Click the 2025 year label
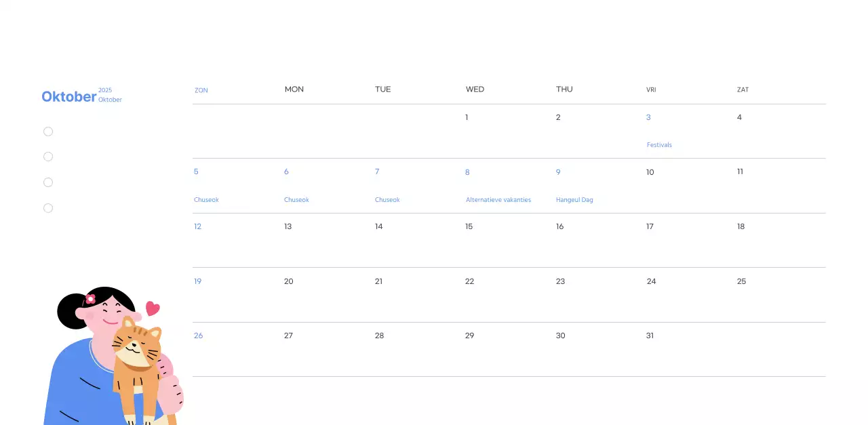The width and height of the screenshot is (868, 425). click(105, 89)
